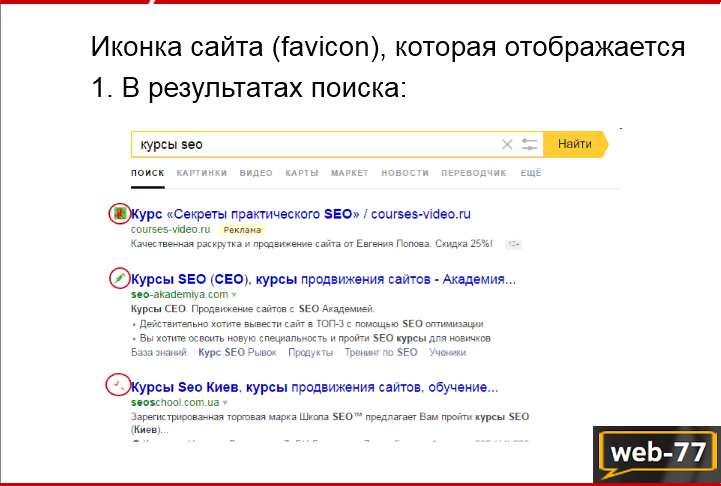
Task: Click the 12+ age badge
Action: coord(514,244)
